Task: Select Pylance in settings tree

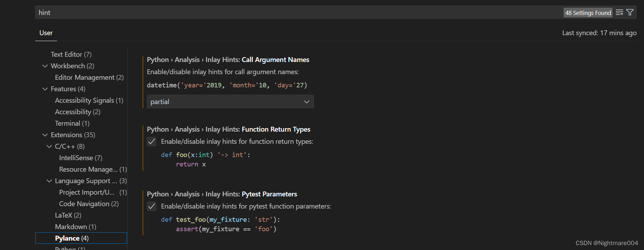Action: [72, 238]
